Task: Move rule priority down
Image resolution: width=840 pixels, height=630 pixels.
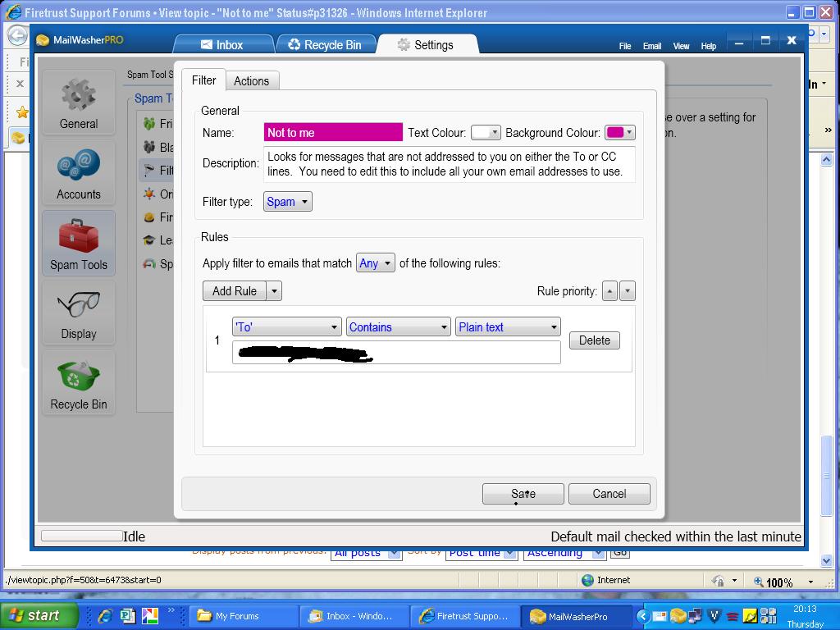Action: point(628,291)
